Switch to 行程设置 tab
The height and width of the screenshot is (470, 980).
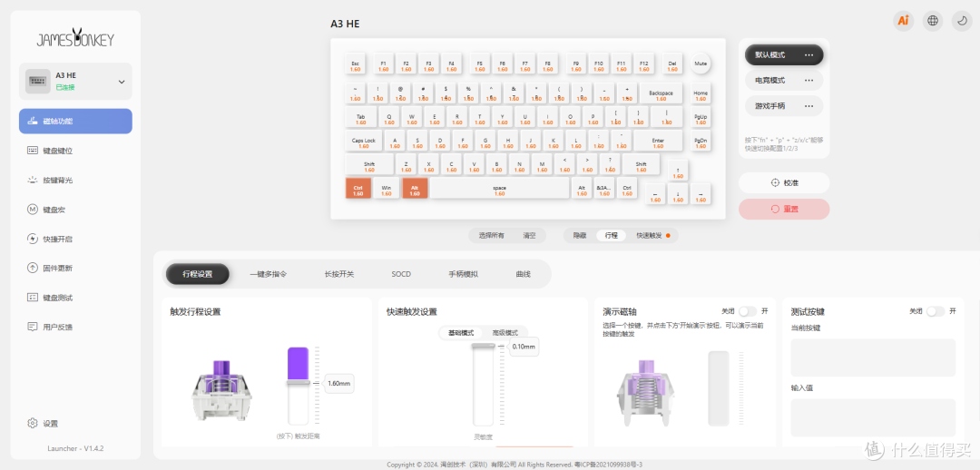tap(198, 274)
